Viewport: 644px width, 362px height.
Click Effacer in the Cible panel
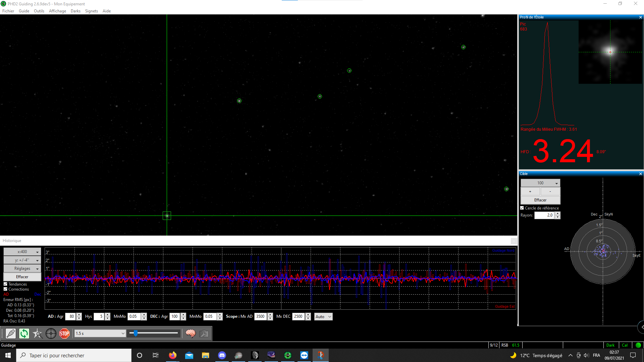pyautogui.click(x=540, y=200)
